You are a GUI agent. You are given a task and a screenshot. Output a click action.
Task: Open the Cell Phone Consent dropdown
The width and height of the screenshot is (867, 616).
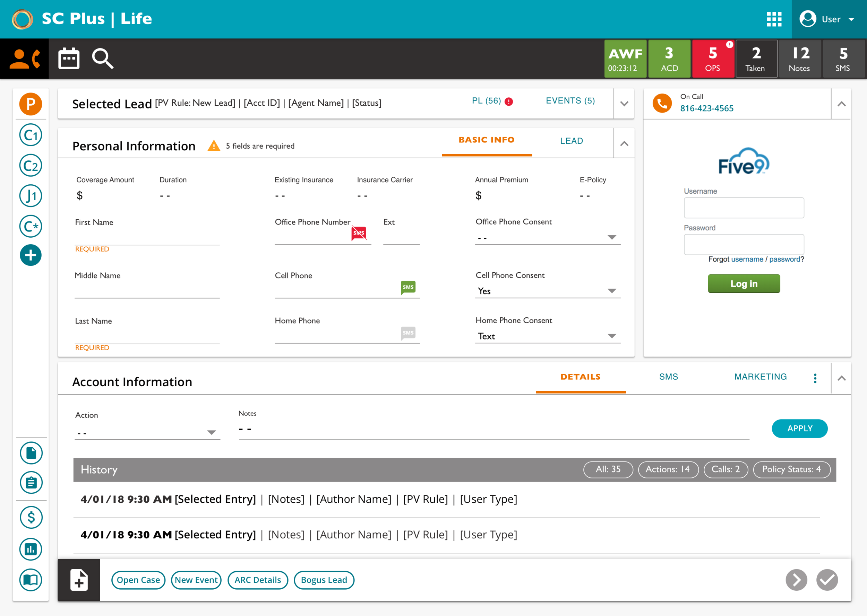point(611,291)
